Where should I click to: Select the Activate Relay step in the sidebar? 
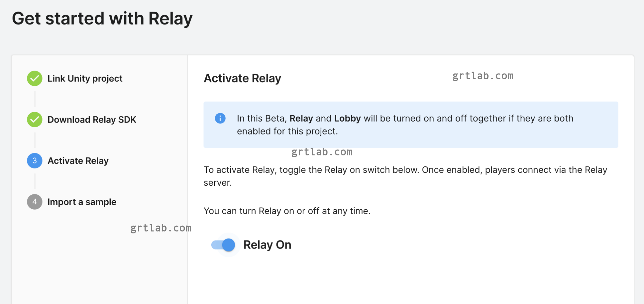(78, 161)
